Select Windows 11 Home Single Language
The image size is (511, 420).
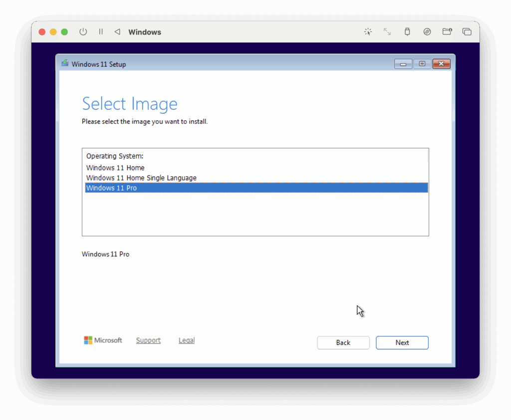[x=141, y=178]
